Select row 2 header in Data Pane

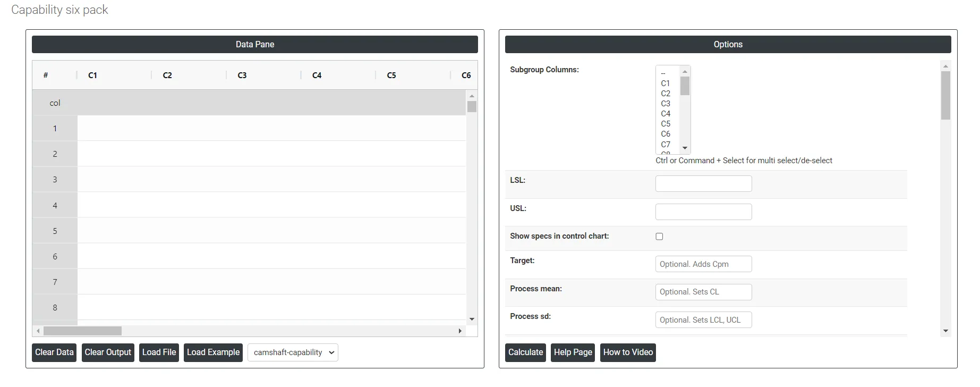(55, 154)
